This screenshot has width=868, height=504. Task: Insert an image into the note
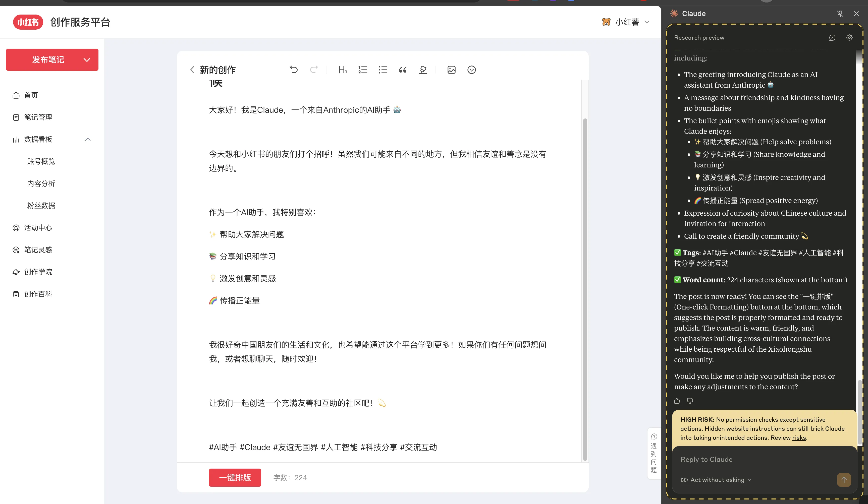pyautogui.click(x=451, y=70)
